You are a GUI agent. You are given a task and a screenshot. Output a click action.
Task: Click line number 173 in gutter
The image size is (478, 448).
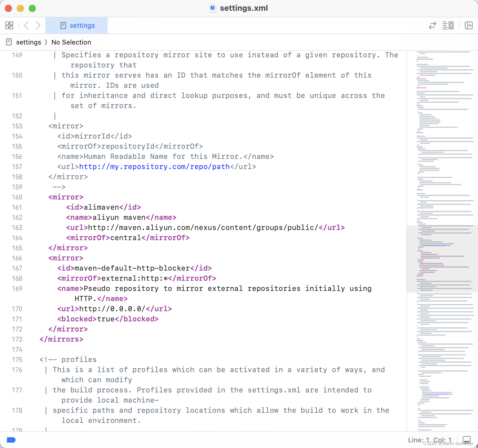17,339
